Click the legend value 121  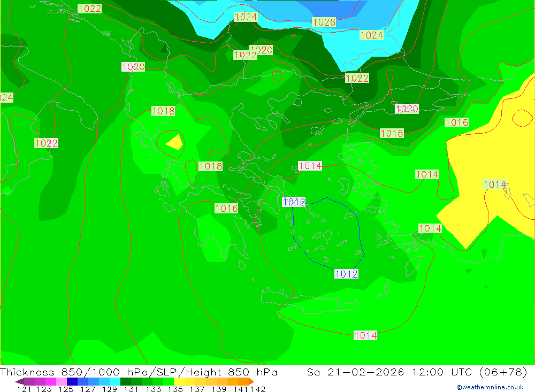[x=24, y=389]
